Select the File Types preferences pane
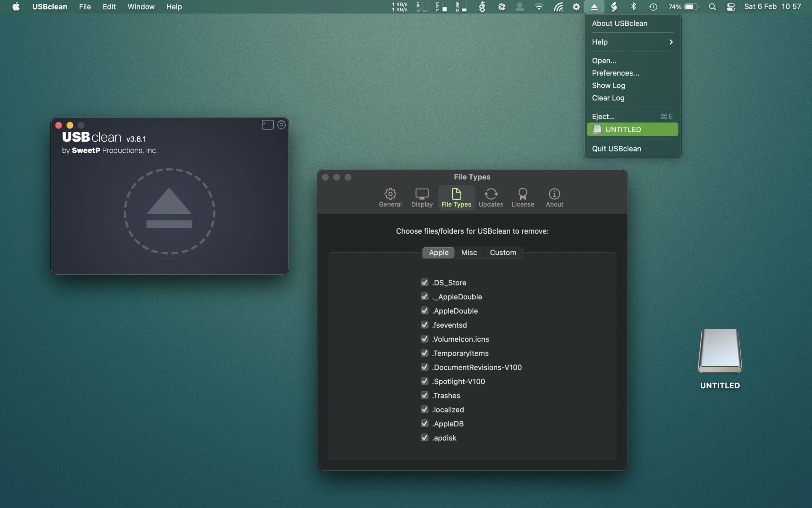This screenshot has height=508, width=812. coord(456,198)
